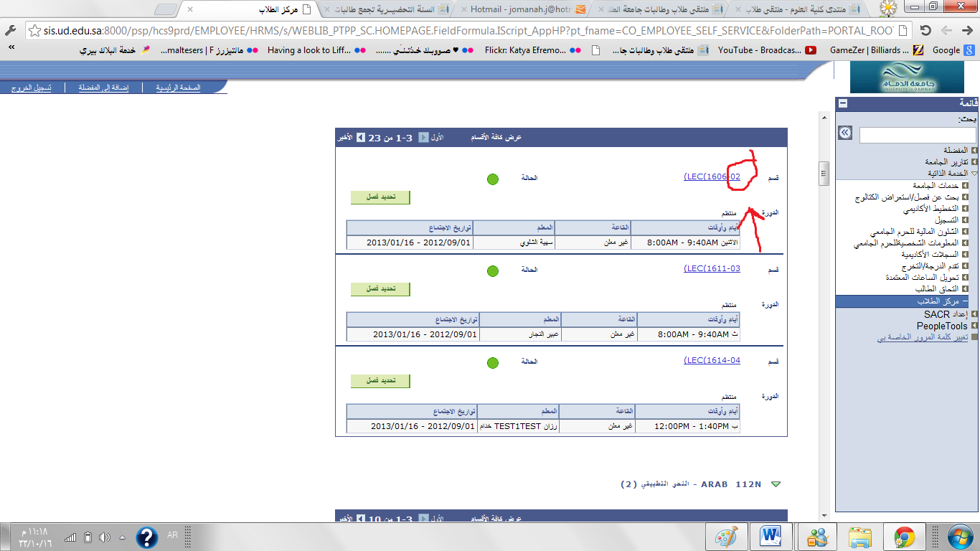This screenshot has height=551, width=980.
Task: Click the Chrome wrench settings icon
Action: point(10,32)
